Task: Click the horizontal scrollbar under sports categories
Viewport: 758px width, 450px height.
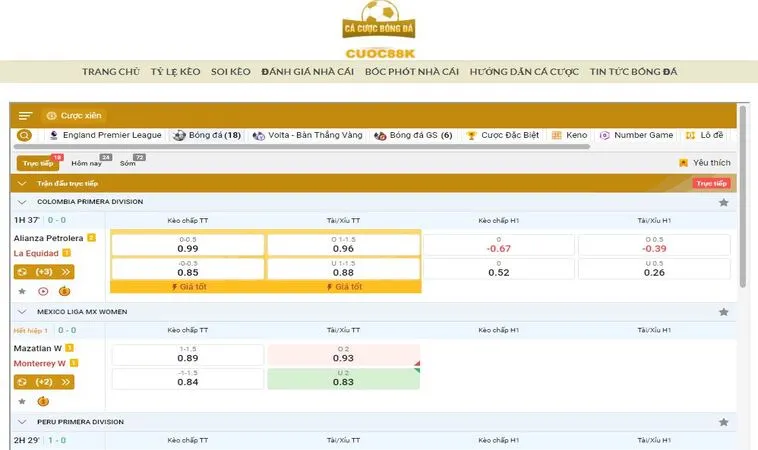Action: (x=300, y=147)
